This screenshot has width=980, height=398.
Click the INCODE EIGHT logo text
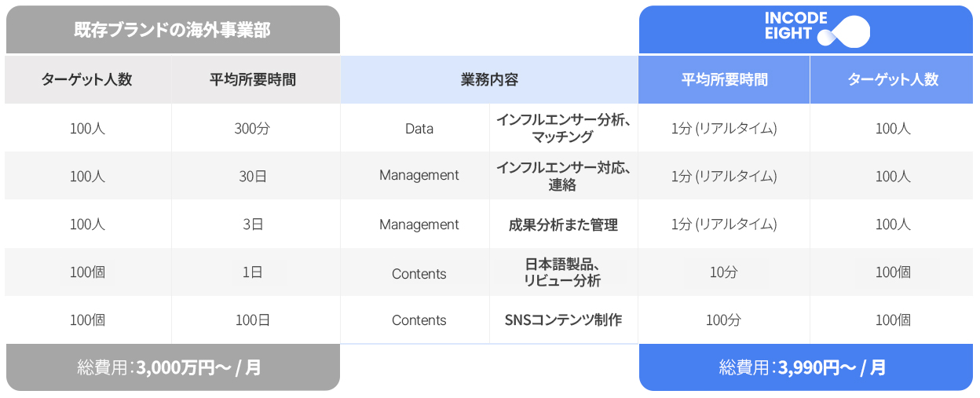(795, 26)
